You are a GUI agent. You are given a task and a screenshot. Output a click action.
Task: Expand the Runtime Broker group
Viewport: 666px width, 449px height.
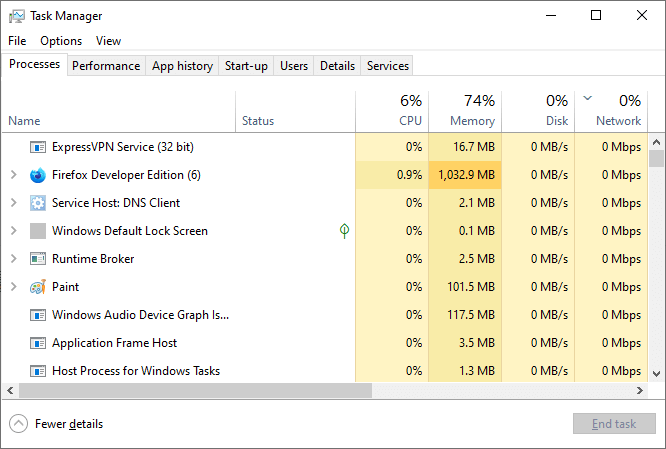click(x=14, y=259)
